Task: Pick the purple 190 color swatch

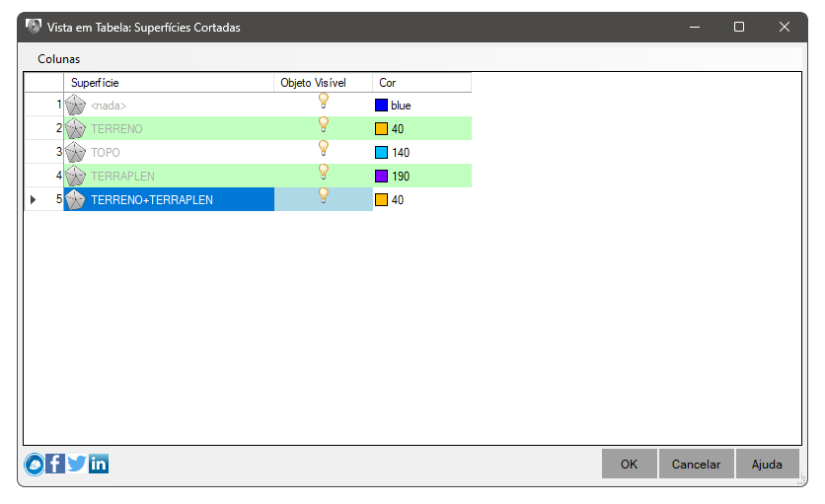Action: (382, 176)
